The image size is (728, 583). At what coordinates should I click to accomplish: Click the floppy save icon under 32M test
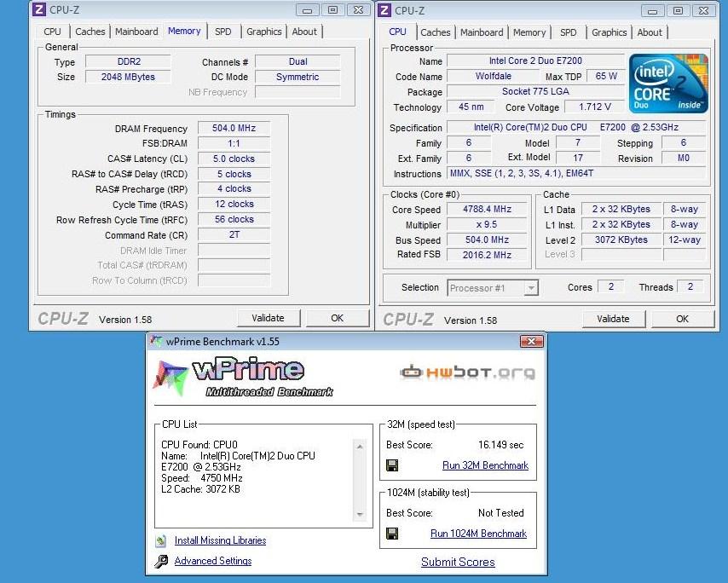[392, 465]
